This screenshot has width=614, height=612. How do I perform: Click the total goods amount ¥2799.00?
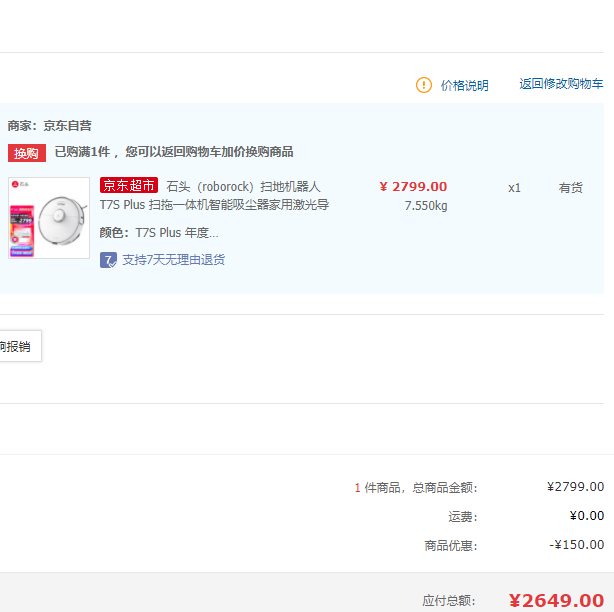(x=575, y=487)
